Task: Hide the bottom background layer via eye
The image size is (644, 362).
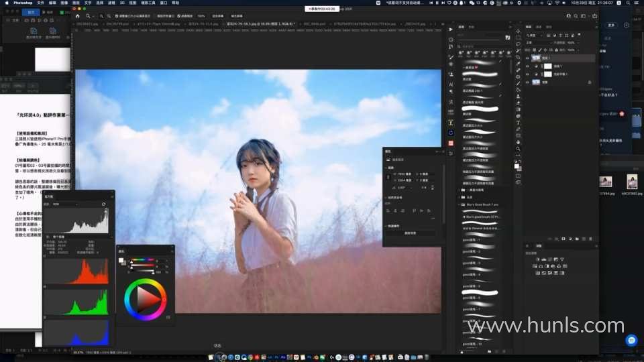Action: point(527,82)
